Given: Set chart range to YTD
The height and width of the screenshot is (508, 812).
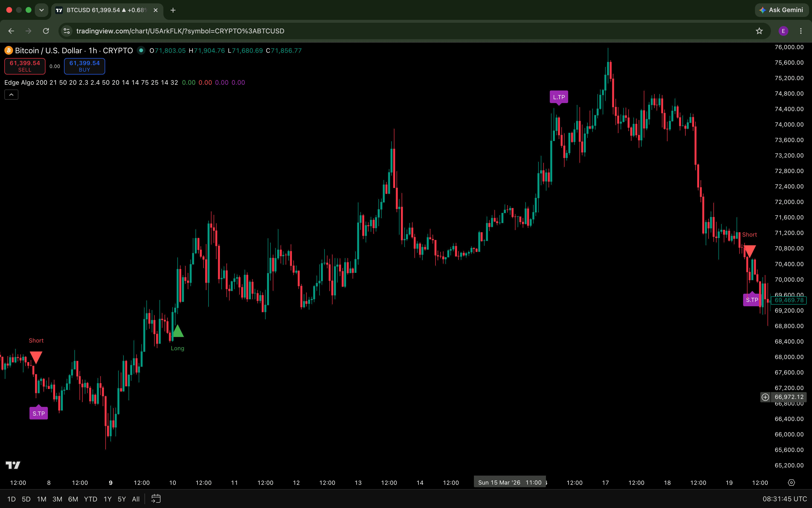Looking at the screenshot, I should point(91,499).
